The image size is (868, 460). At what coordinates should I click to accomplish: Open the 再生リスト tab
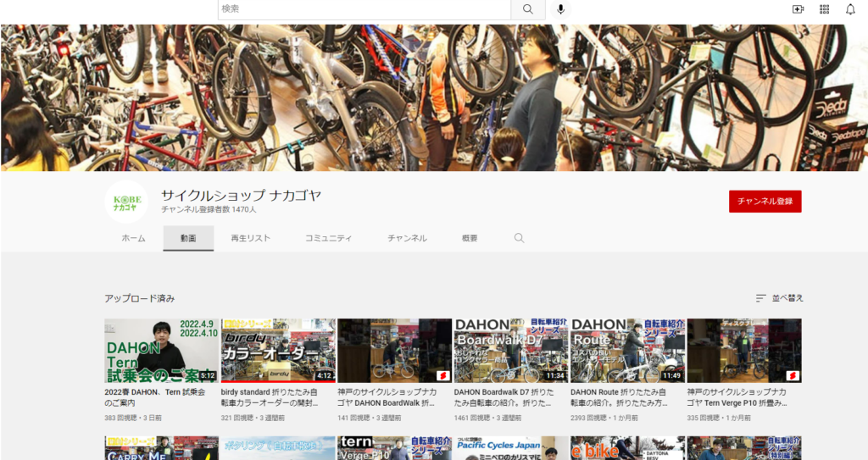tap(251, 238)
